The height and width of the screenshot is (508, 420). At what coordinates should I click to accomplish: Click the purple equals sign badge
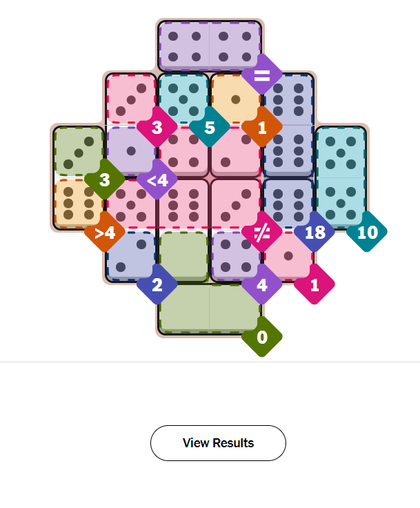(262, 75)
